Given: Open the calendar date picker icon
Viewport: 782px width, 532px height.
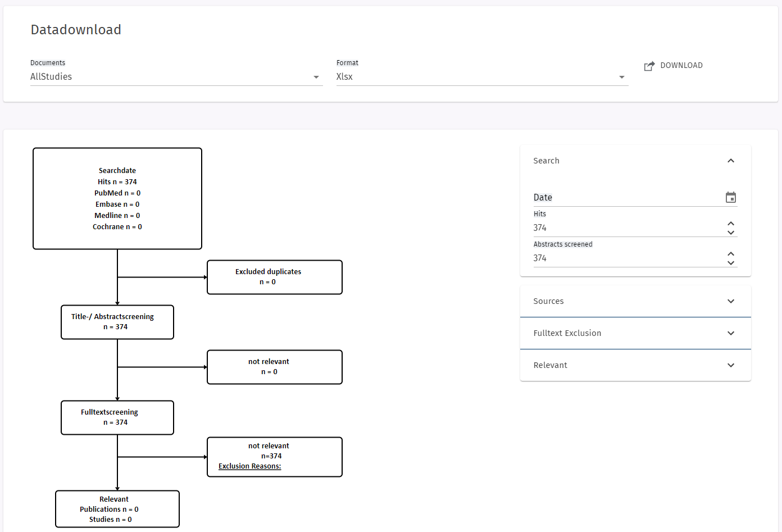Looking at the screenshot, I should [730, 197].
